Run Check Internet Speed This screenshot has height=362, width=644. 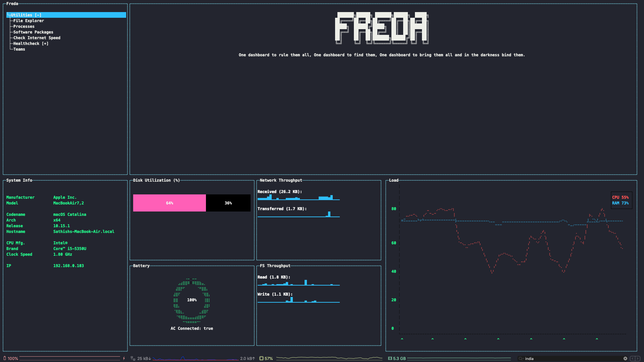pos(37,38)
